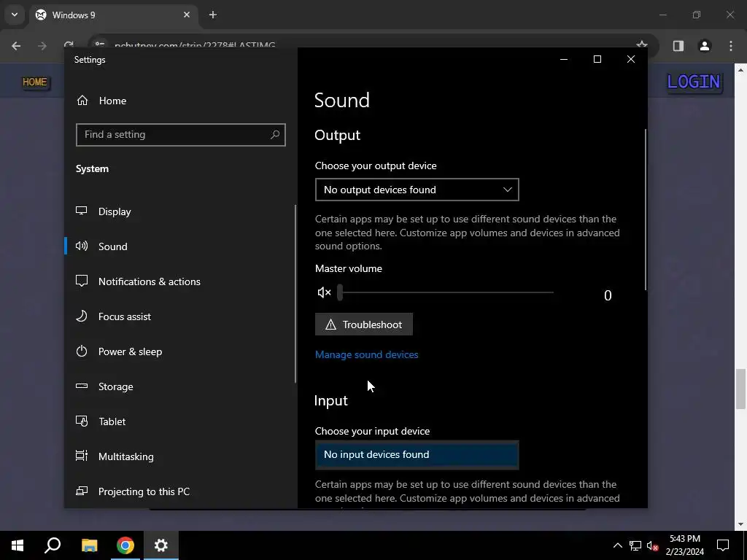
Task: Open File Explorer from taskbar
Action: [89, 545]
